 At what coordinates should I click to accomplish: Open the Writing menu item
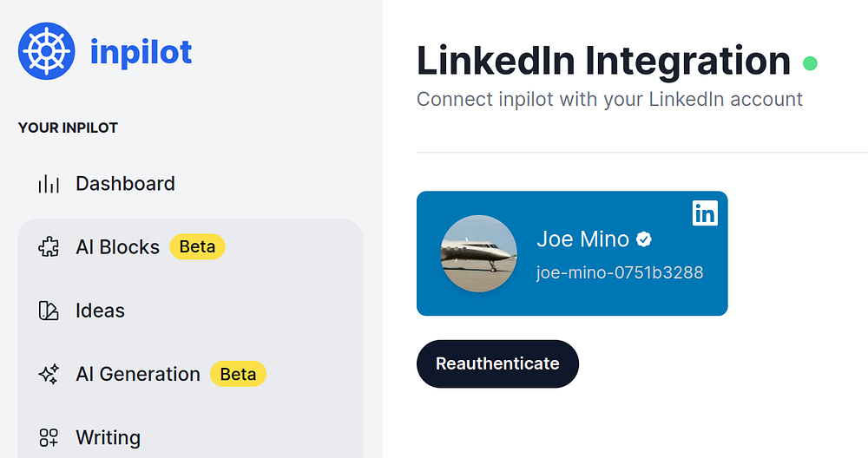click(x=108, y=437)
